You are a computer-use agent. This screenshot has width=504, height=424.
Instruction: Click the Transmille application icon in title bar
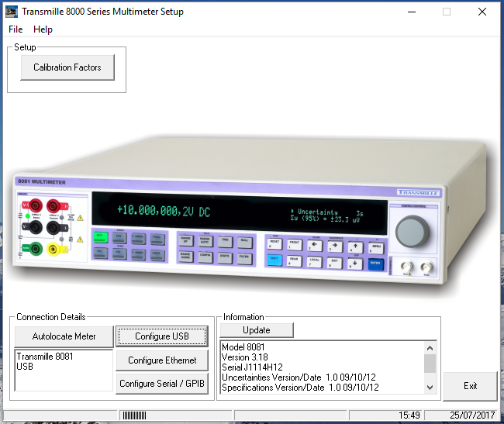coord(12,12)
